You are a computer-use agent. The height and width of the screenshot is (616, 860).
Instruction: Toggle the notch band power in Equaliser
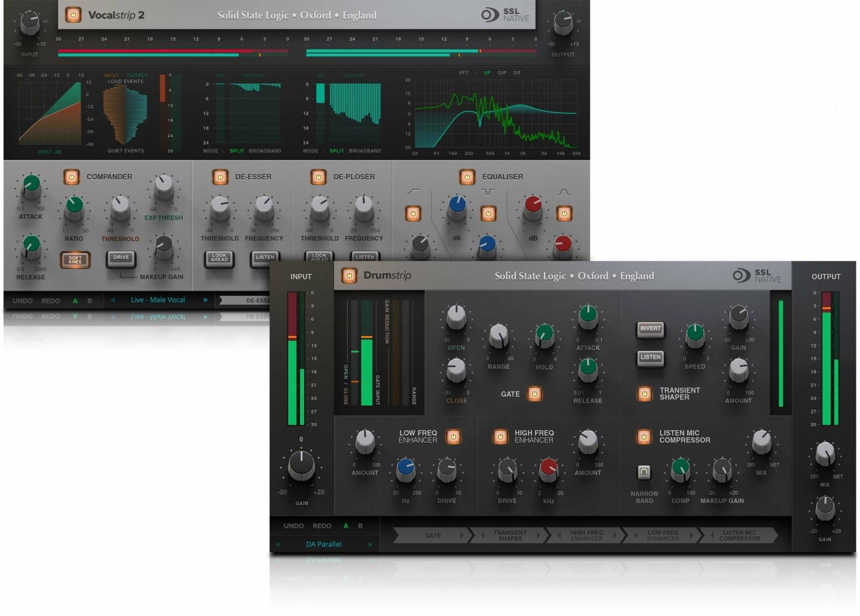pos(488,213)
